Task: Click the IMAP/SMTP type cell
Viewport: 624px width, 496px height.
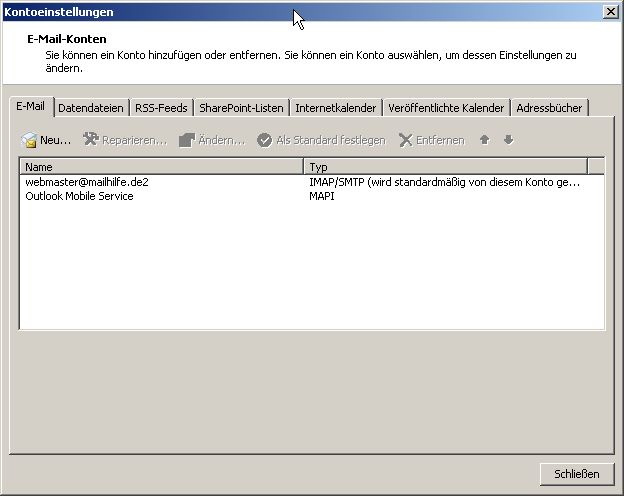Action: point(445,182)
